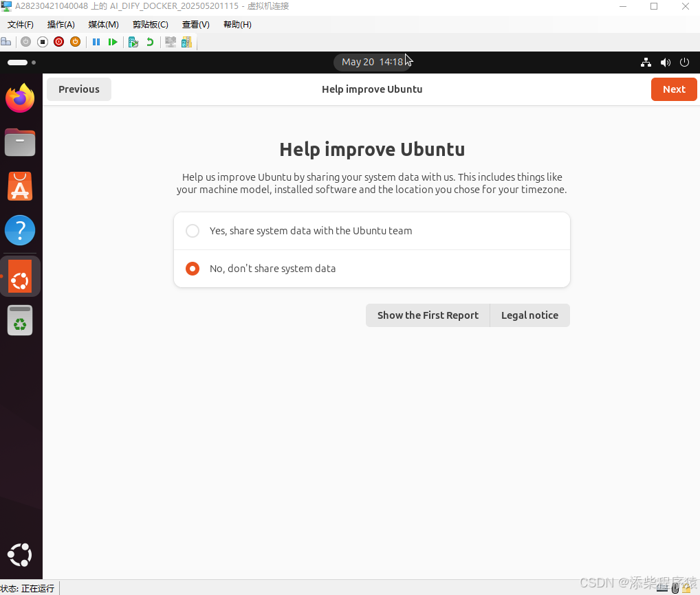The height and width of the screenshot is (595, 700).
Task: Launch Firefox from the Ubuntu dock
Action: click(20, 98)
